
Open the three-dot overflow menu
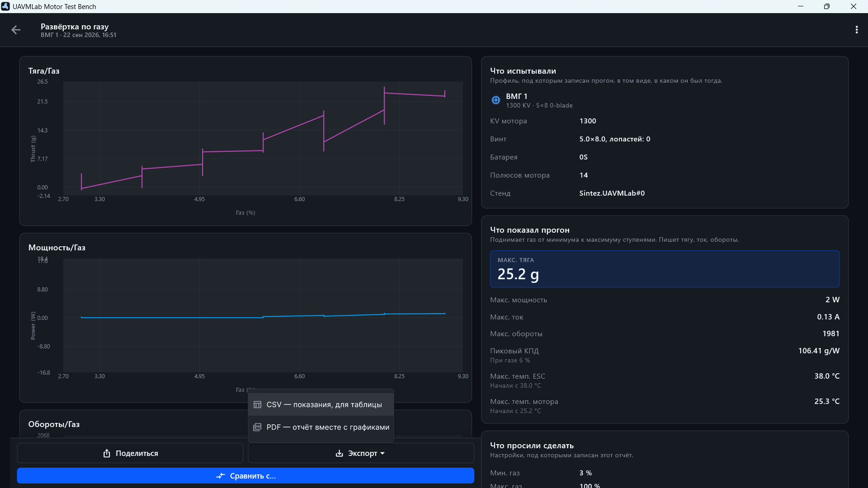856,30
